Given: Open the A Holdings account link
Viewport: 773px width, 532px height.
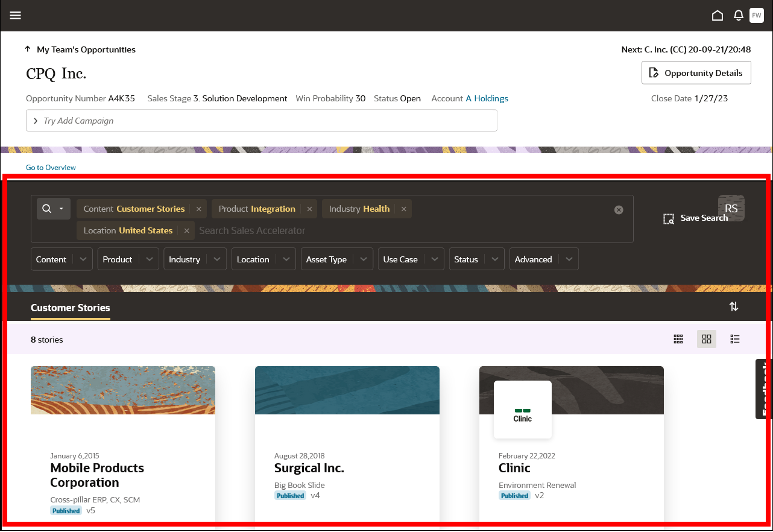Looking at the screenshot, I should click(x=487, y=98).
